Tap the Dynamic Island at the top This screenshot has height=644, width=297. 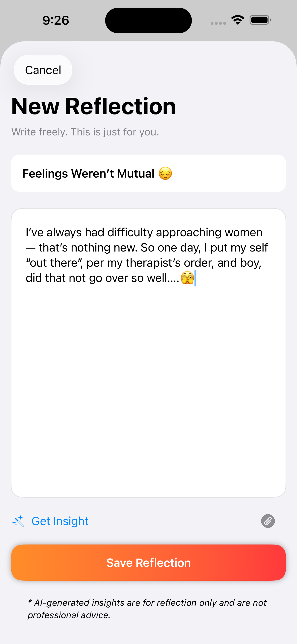pos(148,20)
